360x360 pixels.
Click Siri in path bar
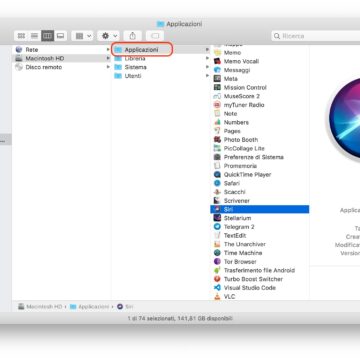(125, 306)
